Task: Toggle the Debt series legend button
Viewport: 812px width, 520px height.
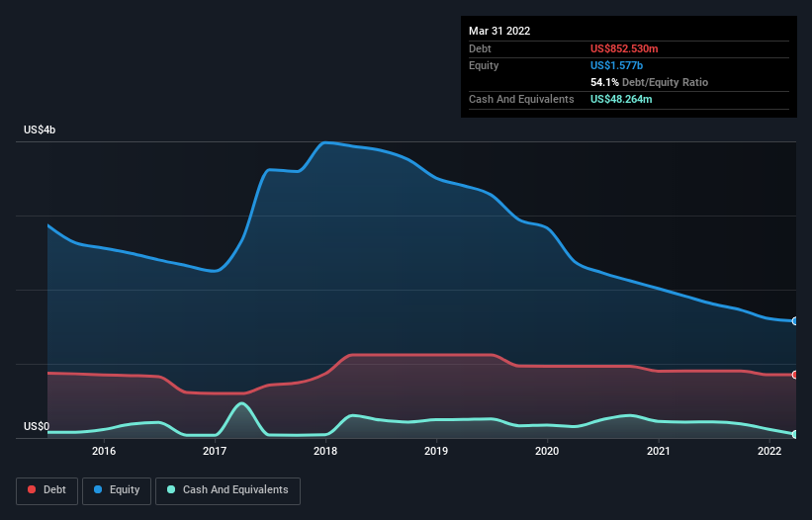Action: click(x=47, y=490)
